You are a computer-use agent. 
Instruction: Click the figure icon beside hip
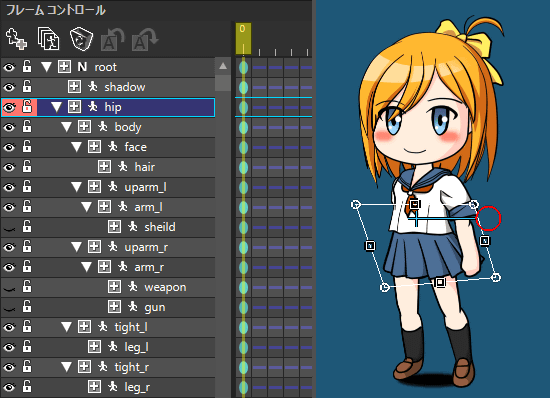[x=93, y=106]
